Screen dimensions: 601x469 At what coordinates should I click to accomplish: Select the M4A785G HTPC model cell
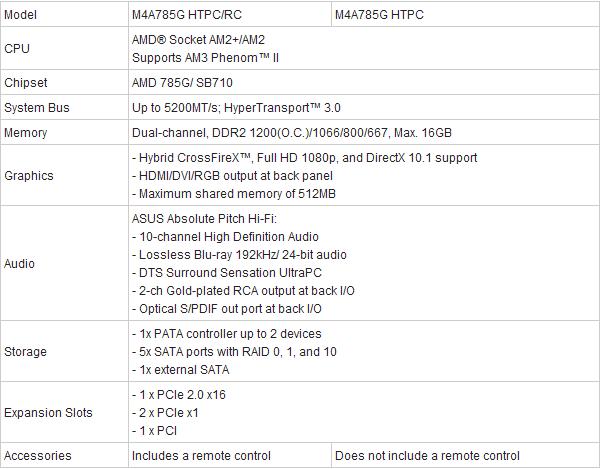pos(465,15)
